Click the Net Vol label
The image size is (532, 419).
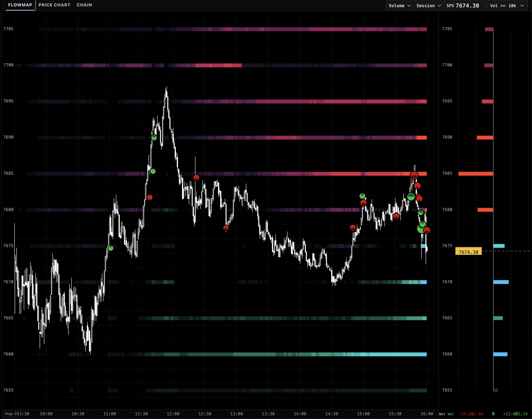[446, 414]
